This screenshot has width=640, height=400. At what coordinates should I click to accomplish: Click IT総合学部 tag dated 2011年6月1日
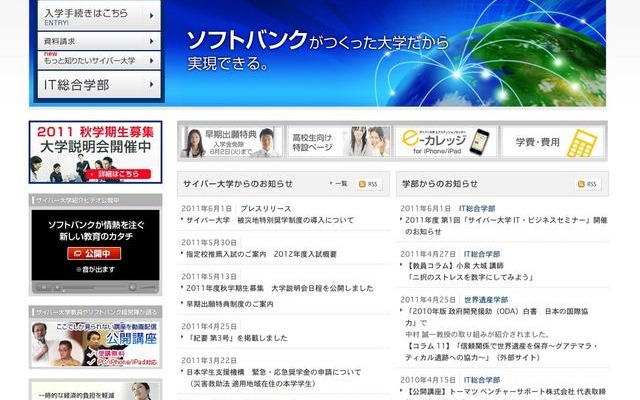[x=477, y=209]
